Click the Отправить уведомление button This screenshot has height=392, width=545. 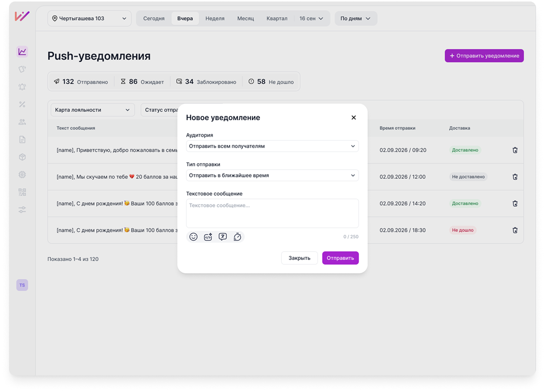pos(484,56)
